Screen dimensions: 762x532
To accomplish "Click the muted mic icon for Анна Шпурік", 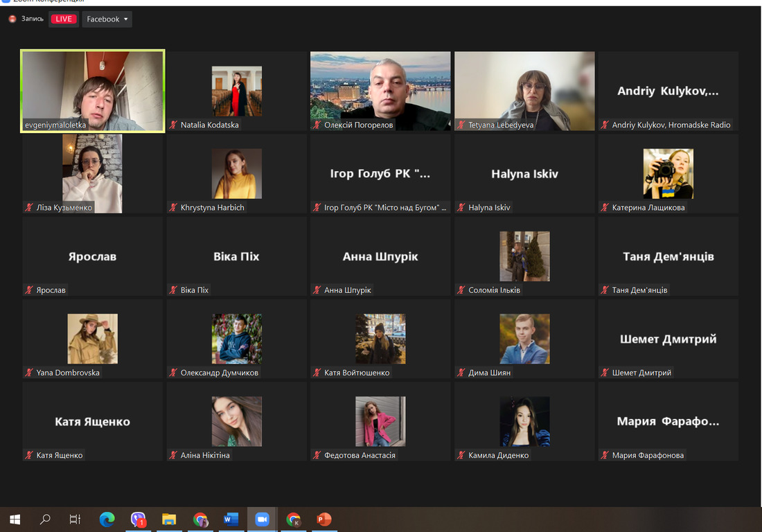I will pos(317,290).
